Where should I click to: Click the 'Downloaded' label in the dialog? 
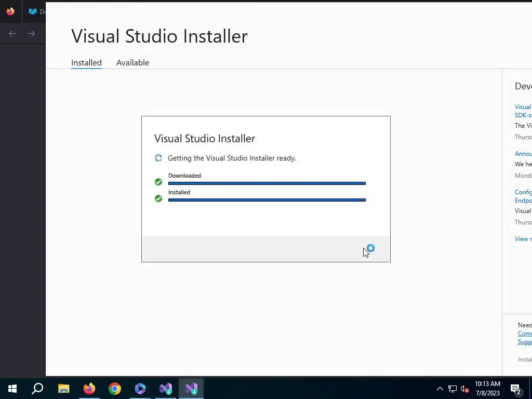[184, 176]
